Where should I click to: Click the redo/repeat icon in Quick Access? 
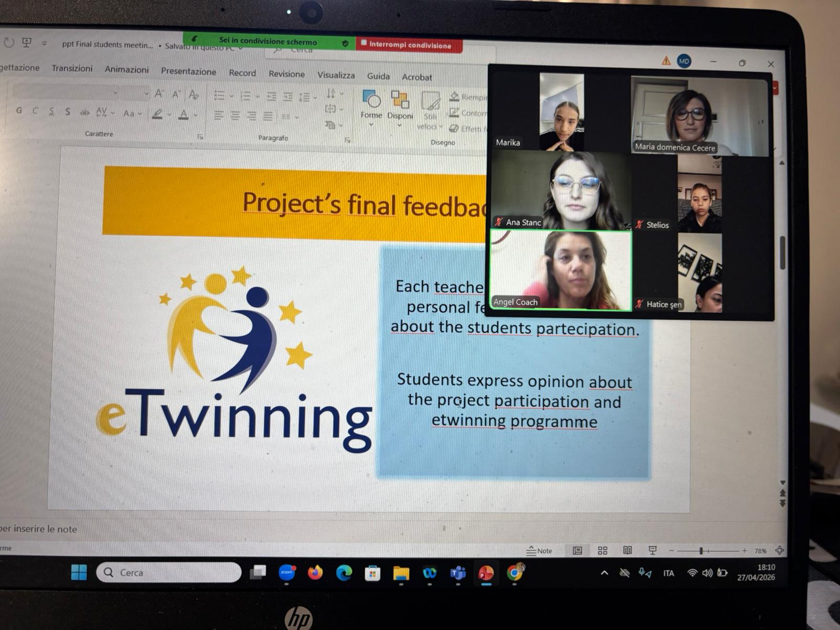click(x=9, y=42)
